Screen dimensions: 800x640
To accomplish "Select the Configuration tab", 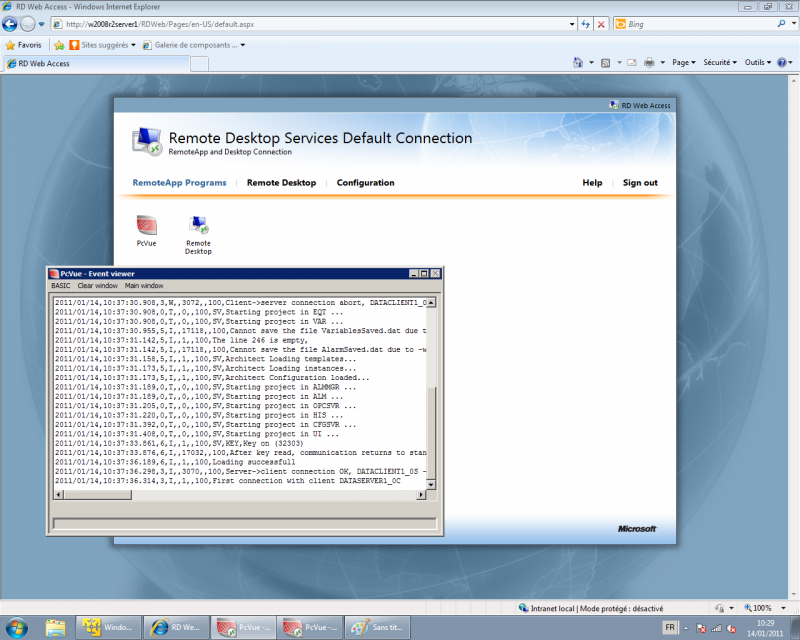I will 365,183.
